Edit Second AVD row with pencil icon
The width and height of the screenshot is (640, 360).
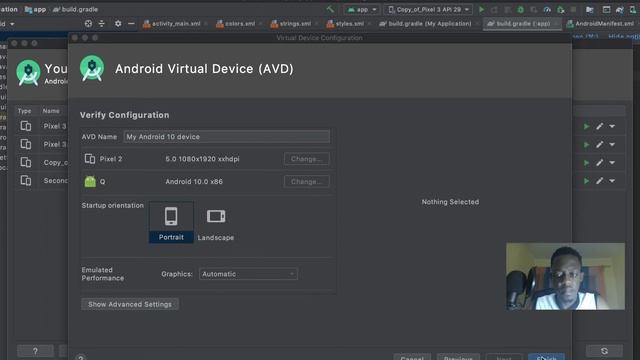[x=600, y=181]
